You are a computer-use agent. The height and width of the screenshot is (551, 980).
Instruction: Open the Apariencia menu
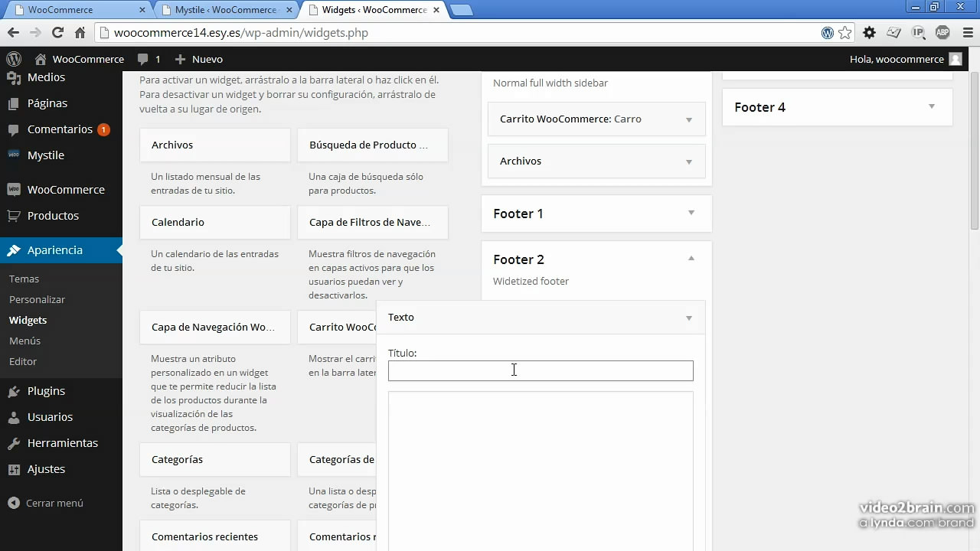(61, 250)
